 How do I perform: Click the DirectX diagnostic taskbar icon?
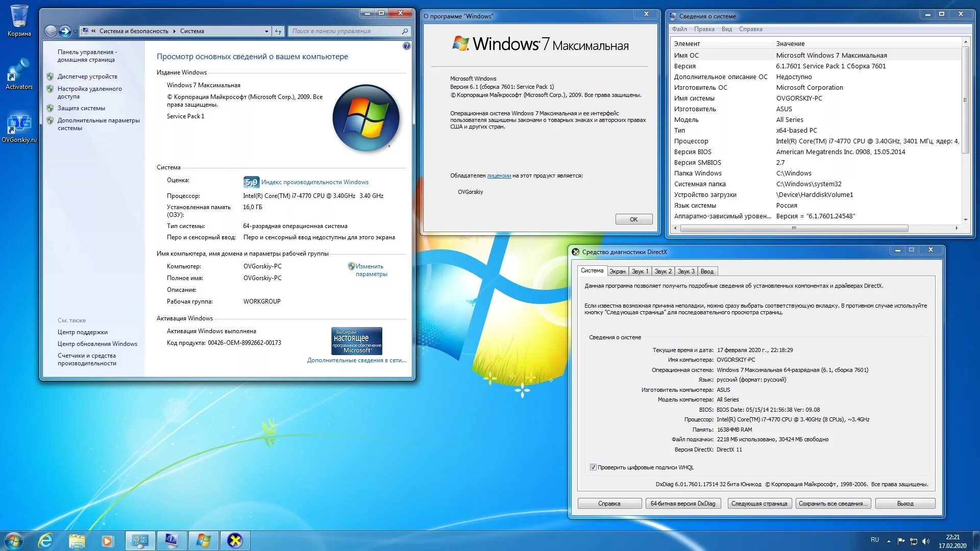click(x=235, y=540)
